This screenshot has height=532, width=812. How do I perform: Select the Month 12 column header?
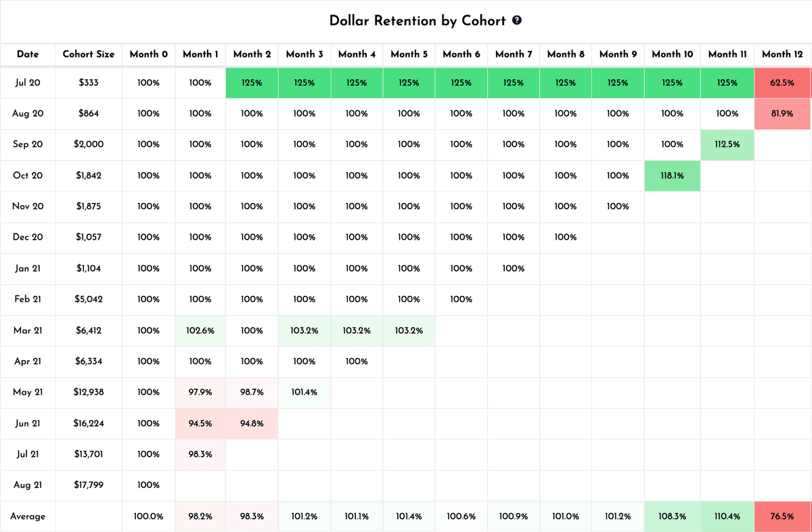[x=782, y=54]
